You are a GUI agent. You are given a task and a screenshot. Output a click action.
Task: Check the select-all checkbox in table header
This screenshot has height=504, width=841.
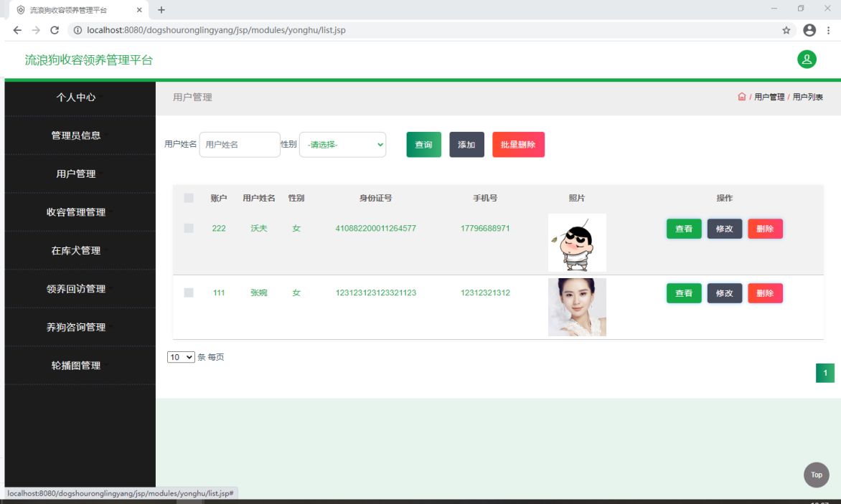(x=188, y=198)
